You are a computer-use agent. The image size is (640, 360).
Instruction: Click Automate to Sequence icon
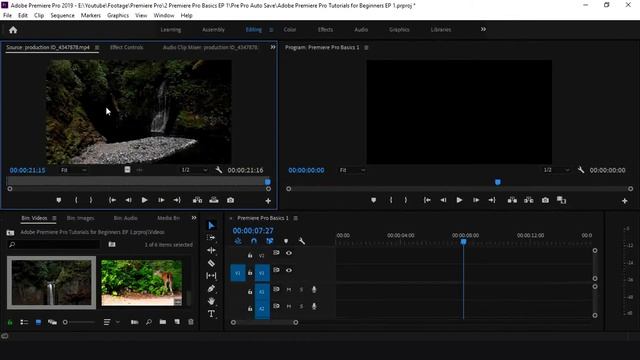point(134,322)
